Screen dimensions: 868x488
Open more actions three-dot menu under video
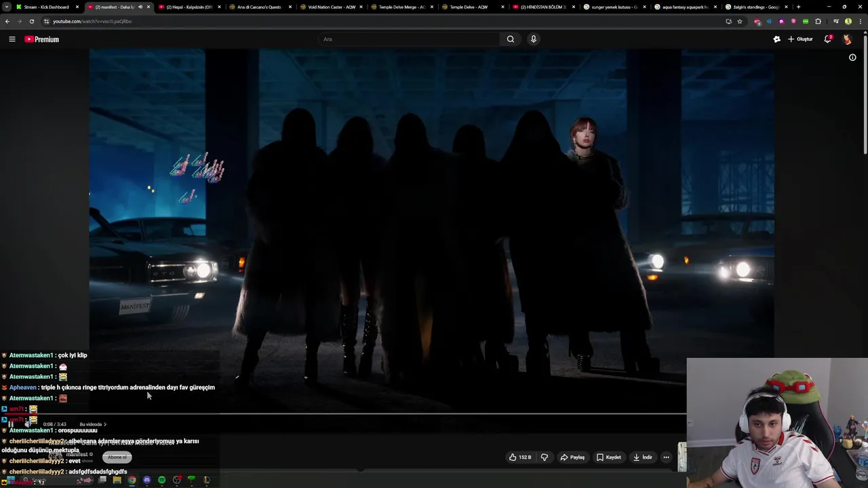pos(666,457)
